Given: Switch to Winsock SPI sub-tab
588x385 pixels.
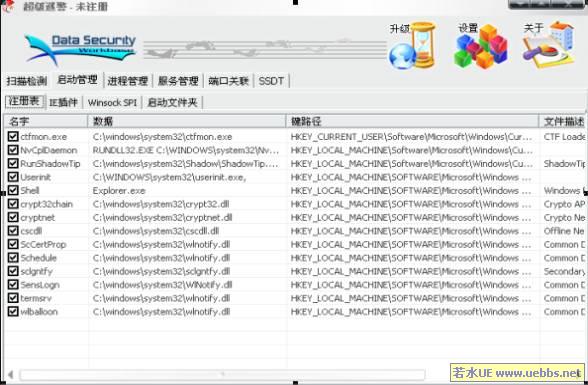Looking at the screenshot, I should click(x=112, y=102).
